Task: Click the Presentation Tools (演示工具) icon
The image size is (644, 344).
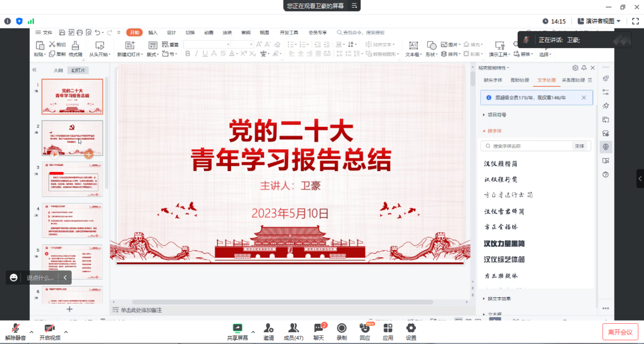Action: click(500, 45)
